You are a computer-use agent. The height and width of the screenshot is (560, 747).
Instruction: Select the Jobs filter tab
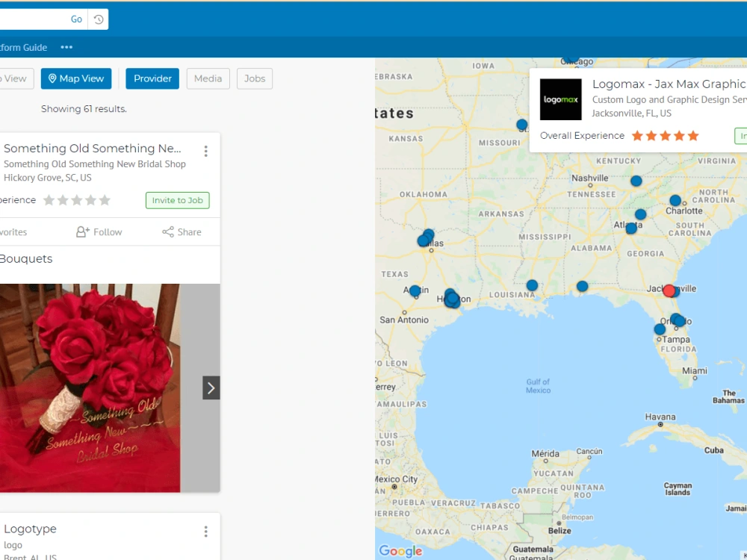pos(255,78)
